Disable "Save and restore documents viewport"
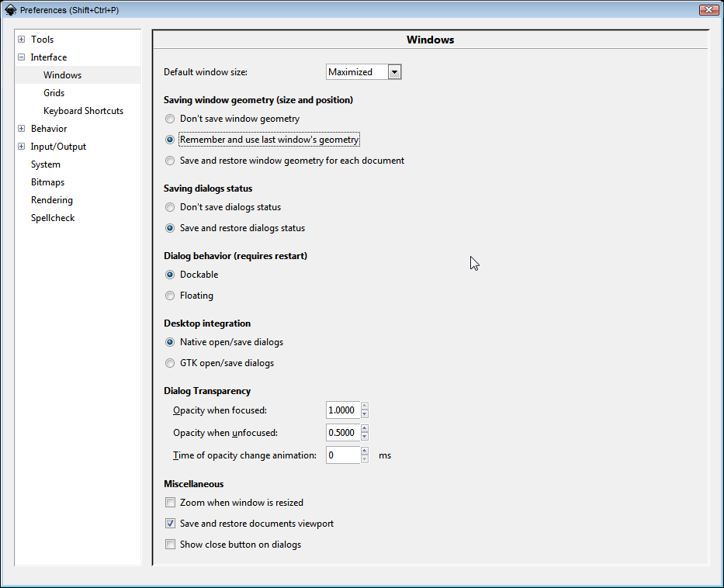 [x=170, y=523]
